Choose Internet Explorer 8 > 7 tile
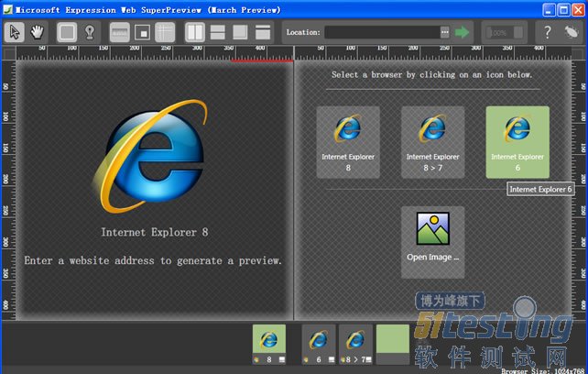 tap(432, 141)
